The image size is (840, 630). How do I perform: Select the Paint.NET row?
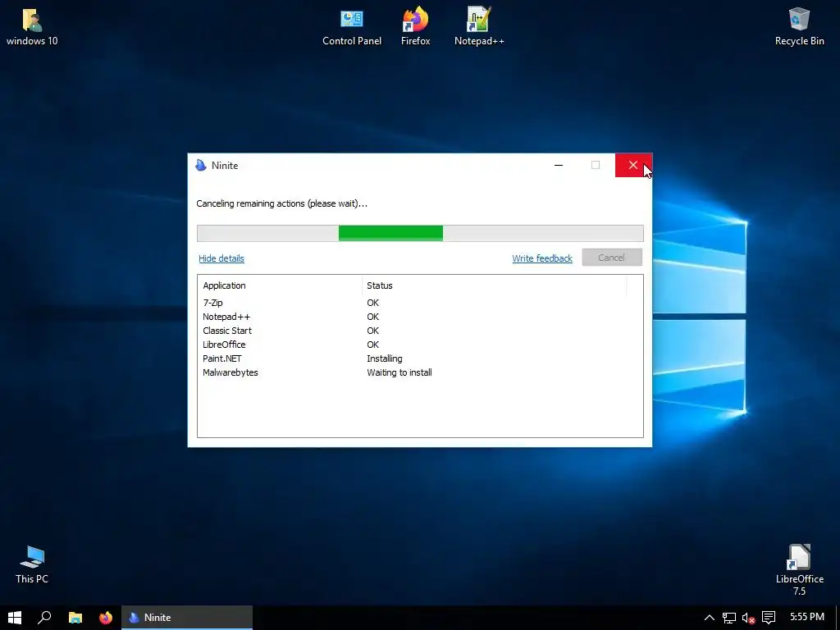(x=420, y=358)
